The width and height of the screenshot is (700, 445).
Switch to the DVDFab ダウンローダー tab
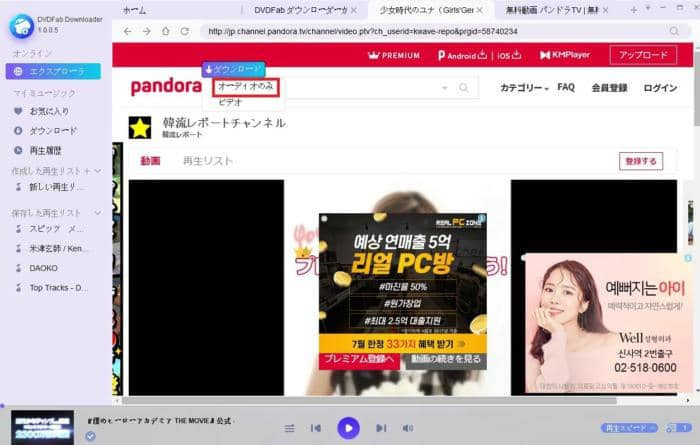300,10
